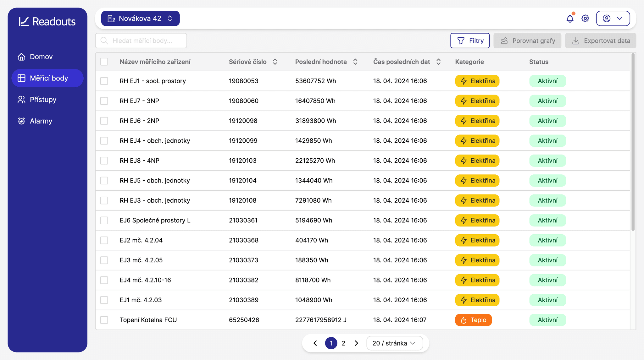Click the Domov house icon
Screen dimensions: 644x360
[x=21, y=57]
